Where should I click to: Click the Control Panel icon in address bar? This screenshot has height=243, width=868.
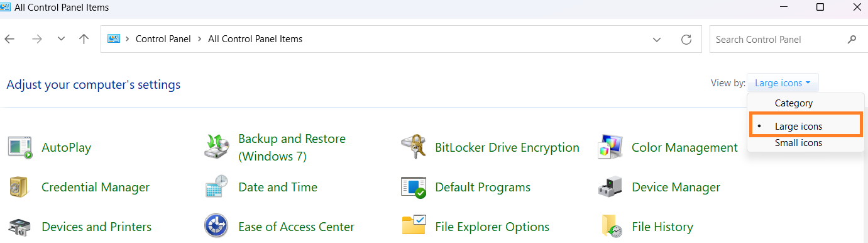(114, 39)
